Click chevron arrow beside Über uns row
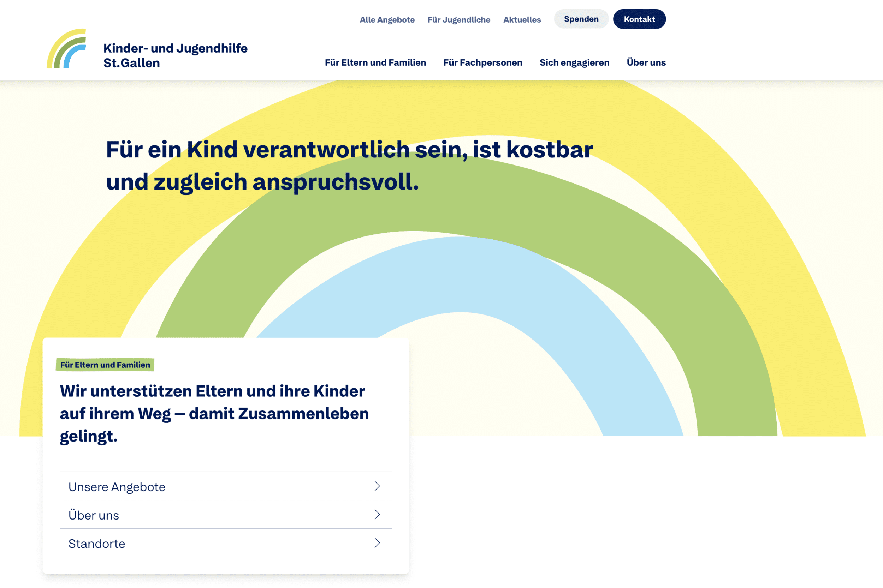883x588 pixels. [x=377, y=515]
